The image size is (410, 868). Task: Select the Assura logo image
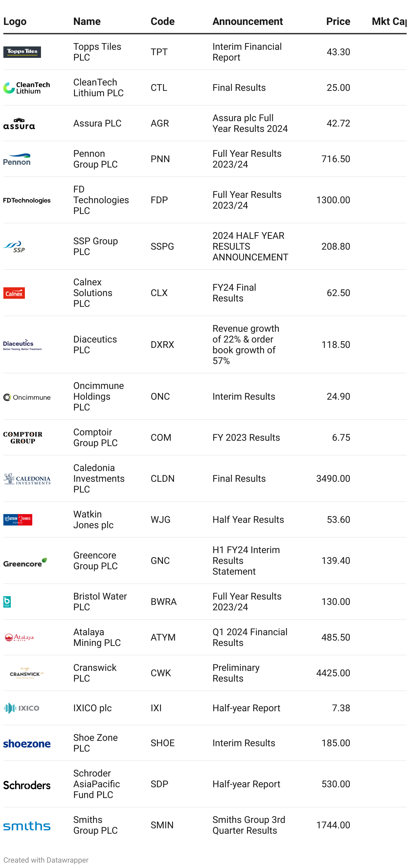[x=19, y=124]
